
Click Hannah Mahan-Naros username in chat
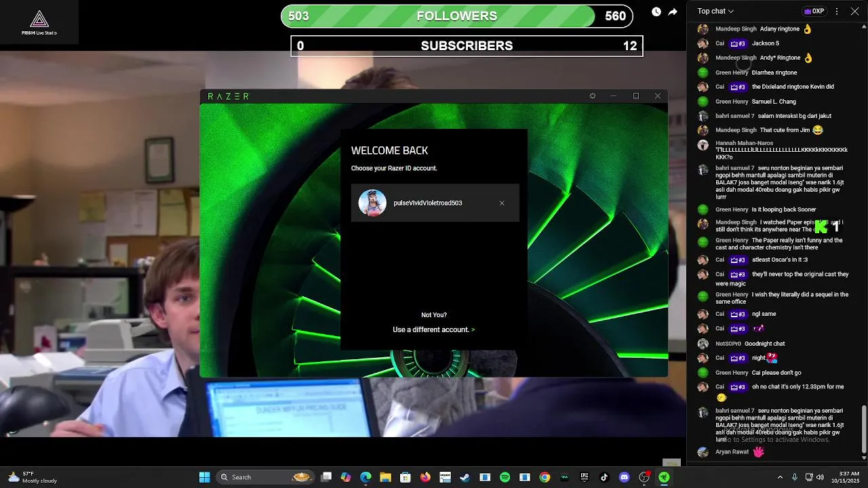tap(744, 143)
